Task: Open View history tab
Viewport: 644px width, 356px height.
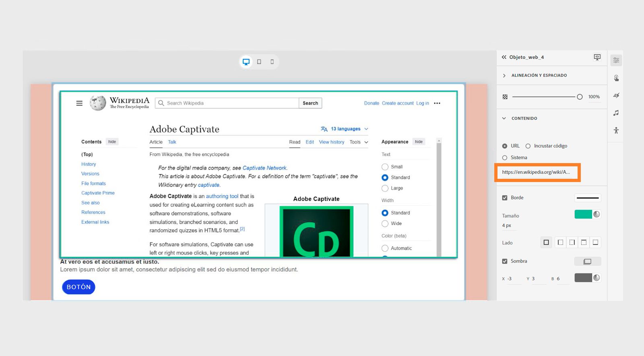Action: (x=332, y=142)
